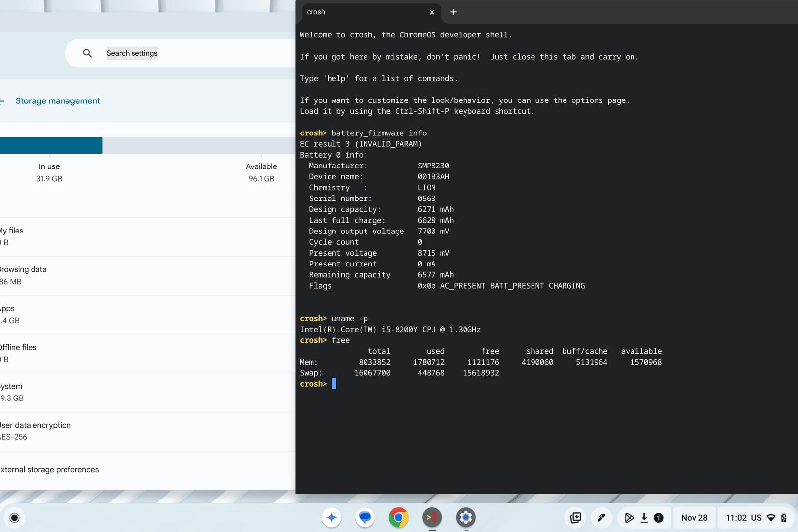Image resolution: width=798 pixels, height=532 pixels.
Task: Click the Swap total value '16067700'
Action: tap(372, 373)
